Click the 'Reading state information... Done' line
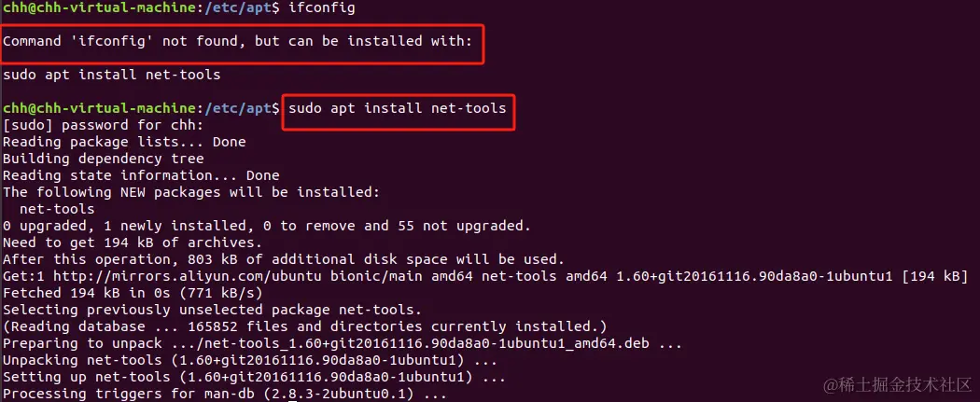Screen dimensions: 980x402 click(x=141, y=175)
